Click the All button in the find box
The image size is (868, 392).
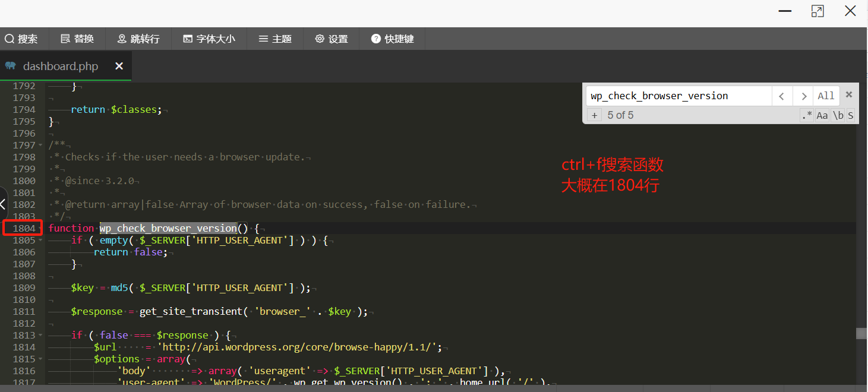click(826, 96)
